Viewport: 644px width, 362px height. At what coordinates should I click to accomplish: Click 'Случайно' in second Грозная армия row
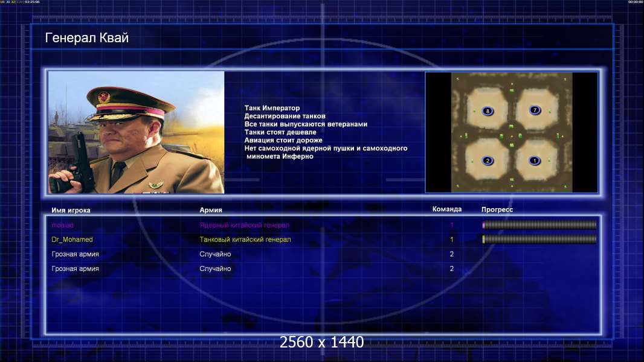click(215, 268)
